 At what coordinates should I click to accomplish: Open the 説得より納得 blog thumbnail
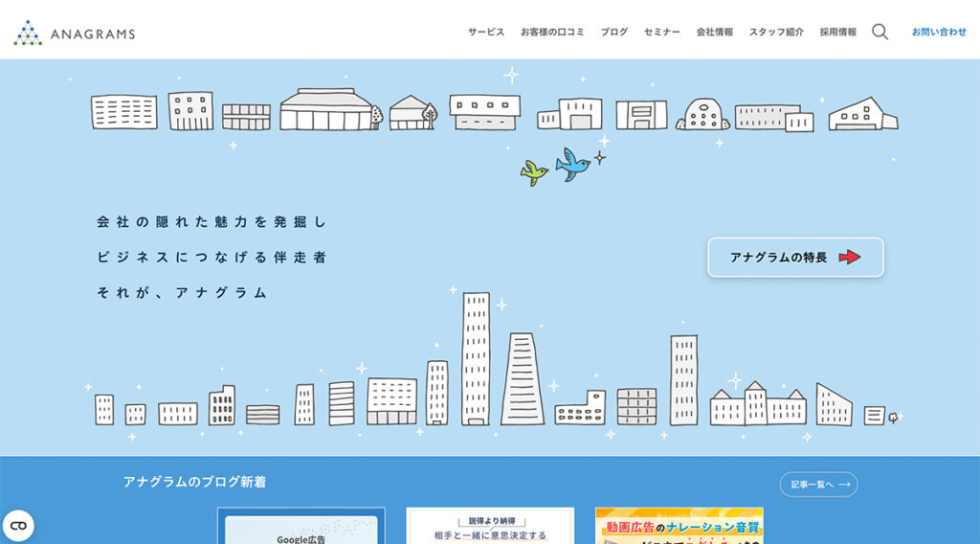coord(490,526)
